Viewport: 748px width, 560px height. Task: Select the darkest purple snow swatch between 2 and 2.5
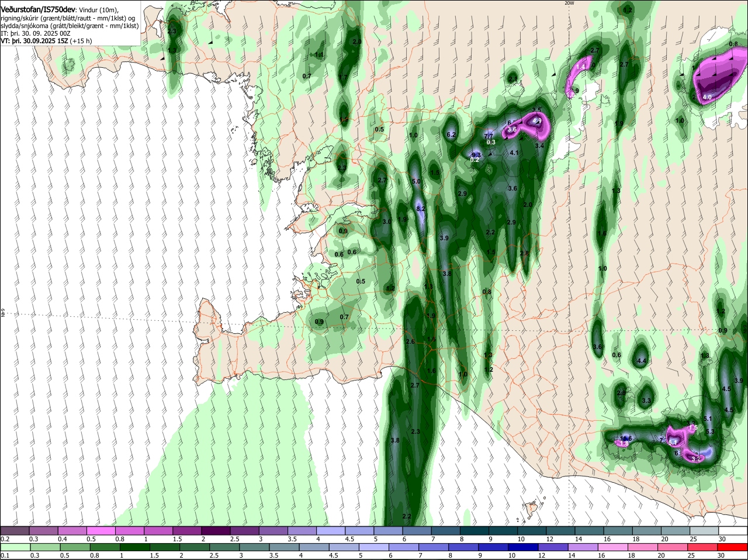coord(215,531)
